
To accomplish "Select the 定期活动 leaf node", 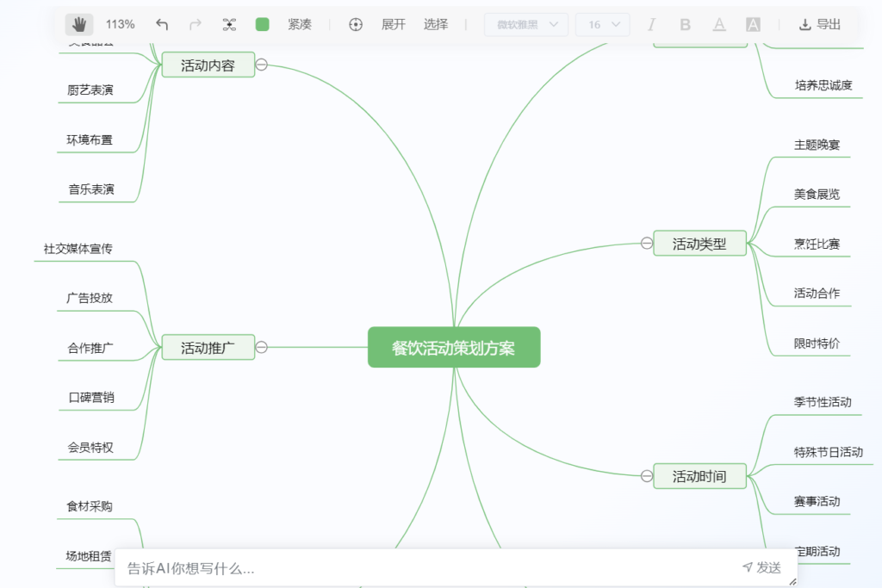I will coord(818,551).
